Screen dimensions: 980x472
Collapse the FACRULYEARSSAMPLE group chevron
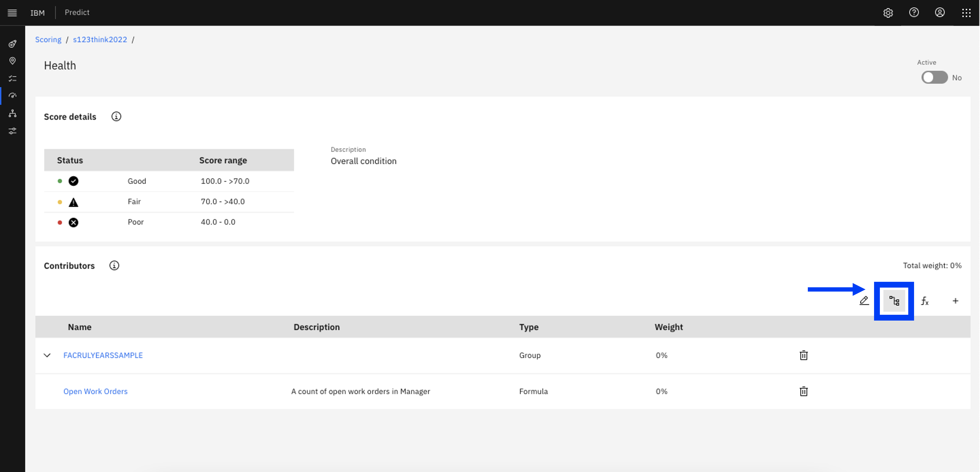pyautogui.click(x=47, y=355)
